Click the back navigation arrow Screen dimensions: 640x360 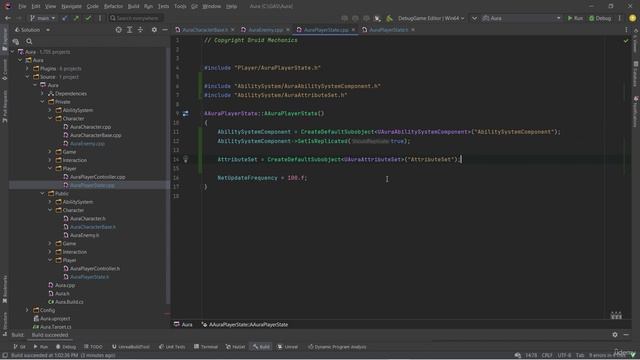[7, 18]
